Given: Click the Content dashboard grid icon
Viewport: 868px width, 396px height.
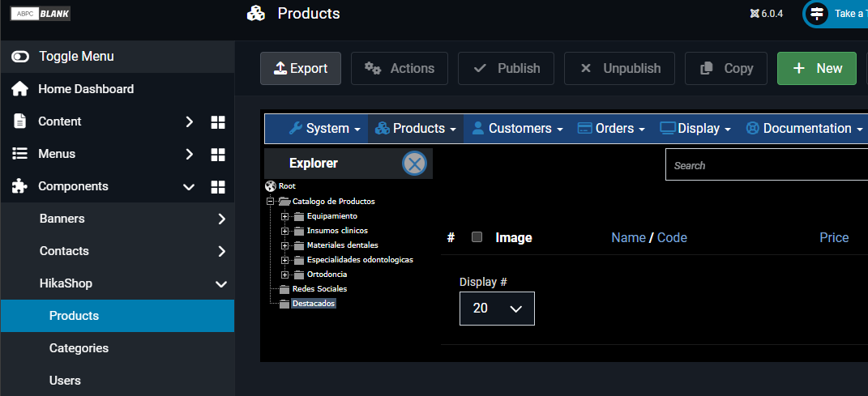Looking at the screenshot, I should tap(217, 121).
